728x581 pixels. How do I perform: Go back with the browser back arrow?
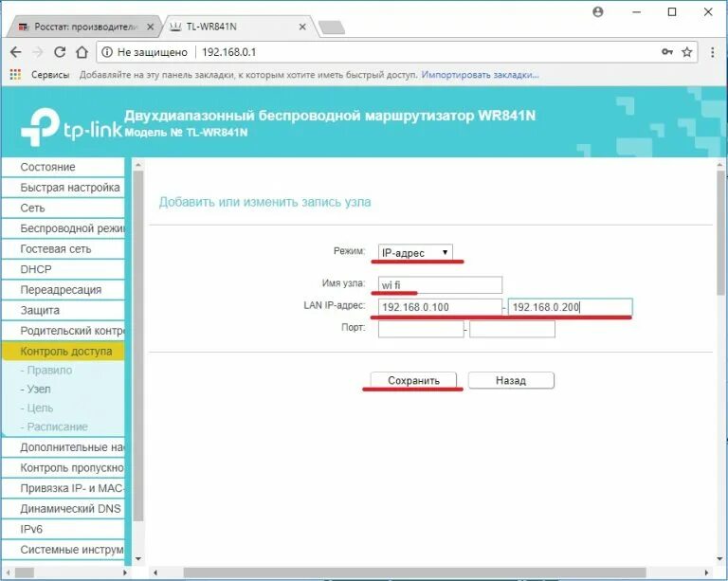15,52
